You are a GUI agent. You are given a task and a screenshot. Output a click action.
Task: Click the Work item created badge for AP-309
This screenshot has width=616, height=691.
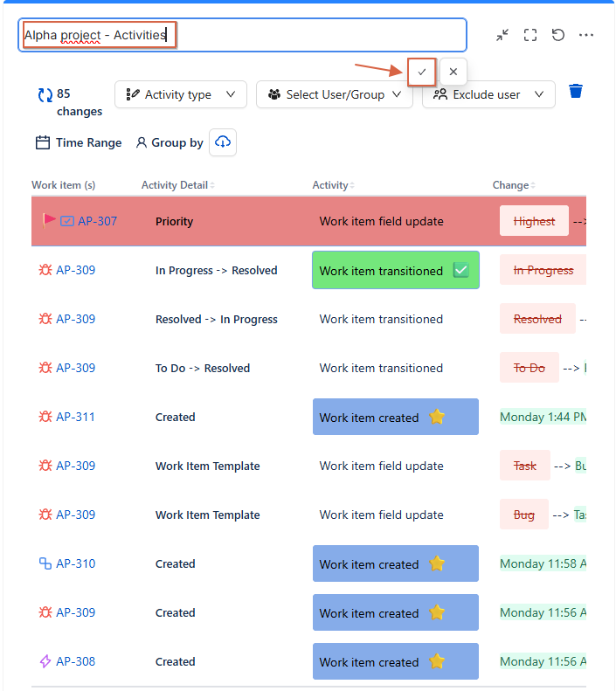[x=396, y=612]
